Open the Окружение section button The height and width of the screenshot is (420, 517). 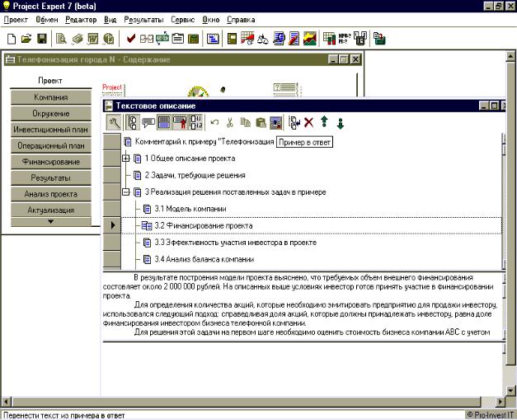tap(51, 114)
